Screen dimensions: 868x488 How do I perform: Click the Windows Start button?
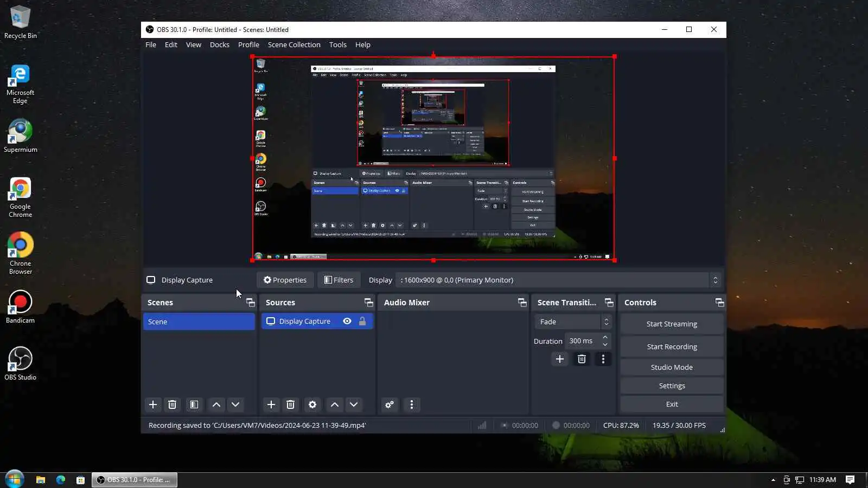(14, 479)
